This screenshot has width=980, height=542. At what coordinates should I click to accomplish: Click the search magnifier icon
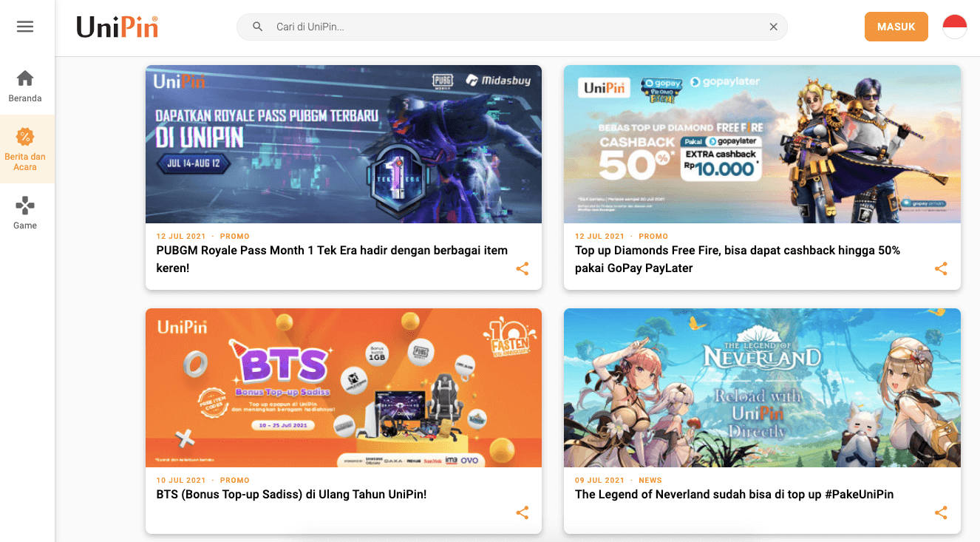click(257, 26)
